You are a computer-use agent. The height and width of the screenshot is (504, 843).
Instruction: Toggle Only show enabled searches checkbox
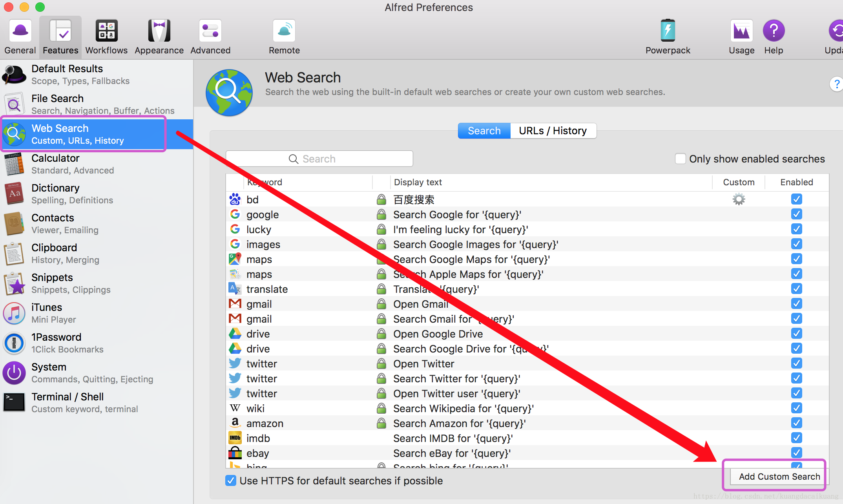[680, 159]
